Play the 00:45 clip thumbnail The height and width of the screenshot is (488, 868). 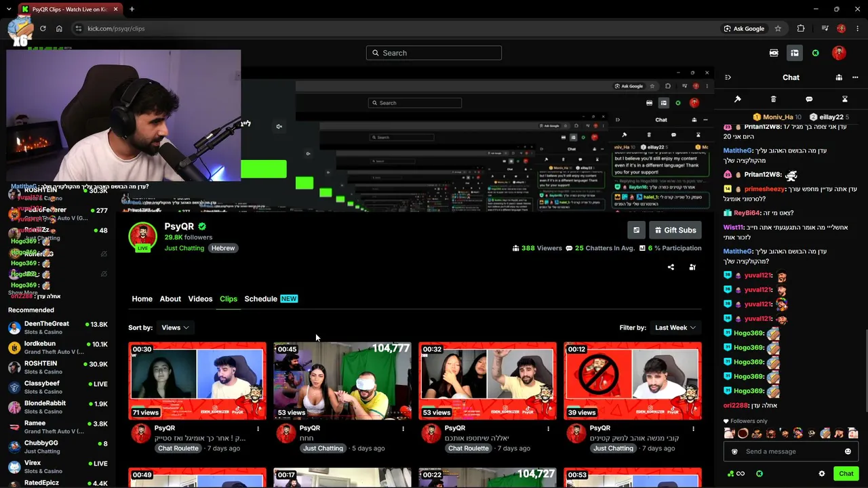pyautogui.click(x=342, y=381)
